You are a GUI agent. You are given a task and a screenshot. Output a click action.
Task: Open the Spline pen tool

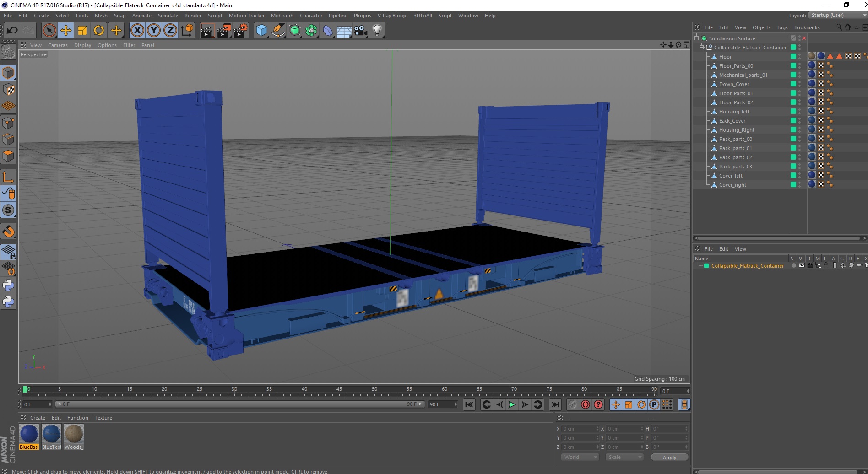click(278, 31)
